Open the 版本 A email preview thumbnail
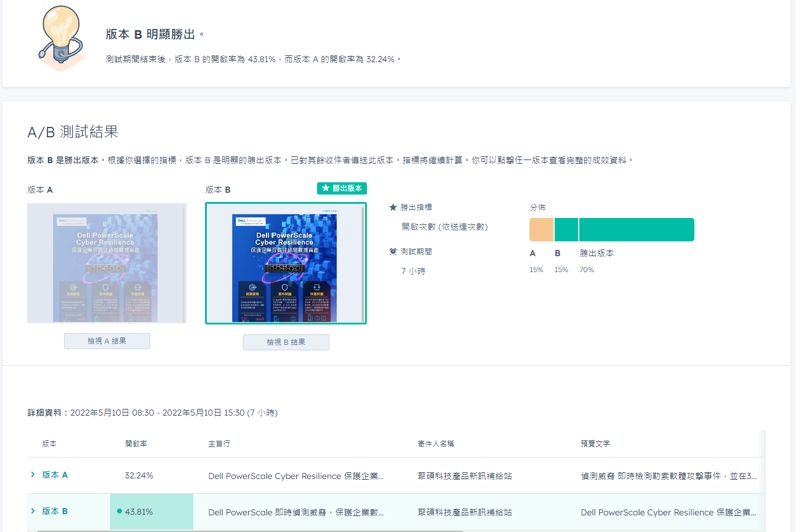 coord(107,263)
